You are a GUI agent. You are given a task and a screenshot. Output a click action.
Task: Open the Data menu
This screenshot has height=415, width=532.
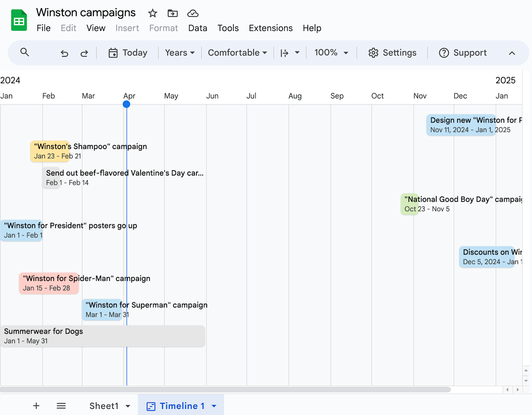click(198, 28)
